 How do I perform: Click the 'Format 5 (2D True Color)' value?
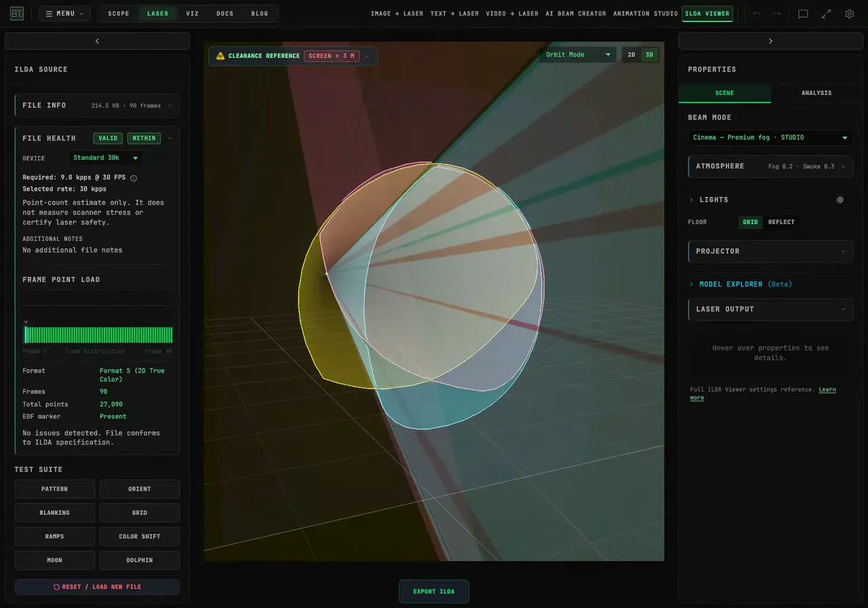coord(132,375)
